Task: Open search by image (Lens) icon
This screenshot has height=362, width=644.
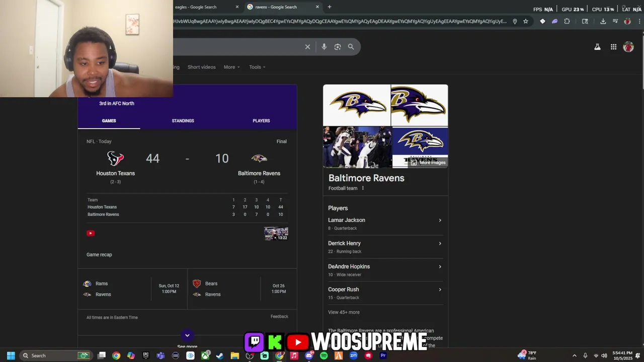Action: (338, 47)
